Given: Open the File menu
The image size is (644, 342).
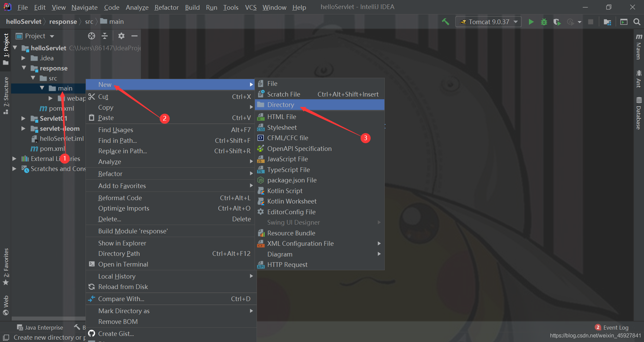Looking at the screenshot, I should [22, 7].
